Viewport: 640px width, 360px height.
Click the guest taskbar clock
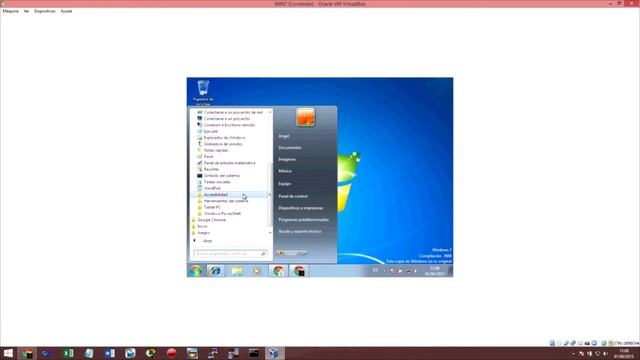(x=435, y=271)
